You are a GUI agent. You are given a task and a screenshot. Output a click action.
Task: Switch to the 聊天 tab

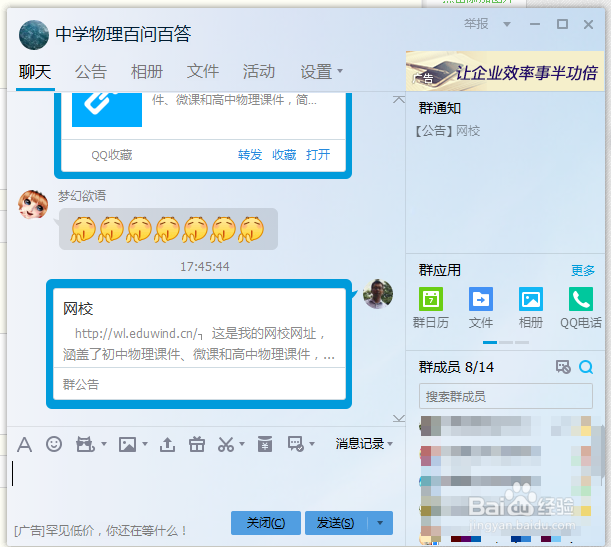[x=35, y=72]
